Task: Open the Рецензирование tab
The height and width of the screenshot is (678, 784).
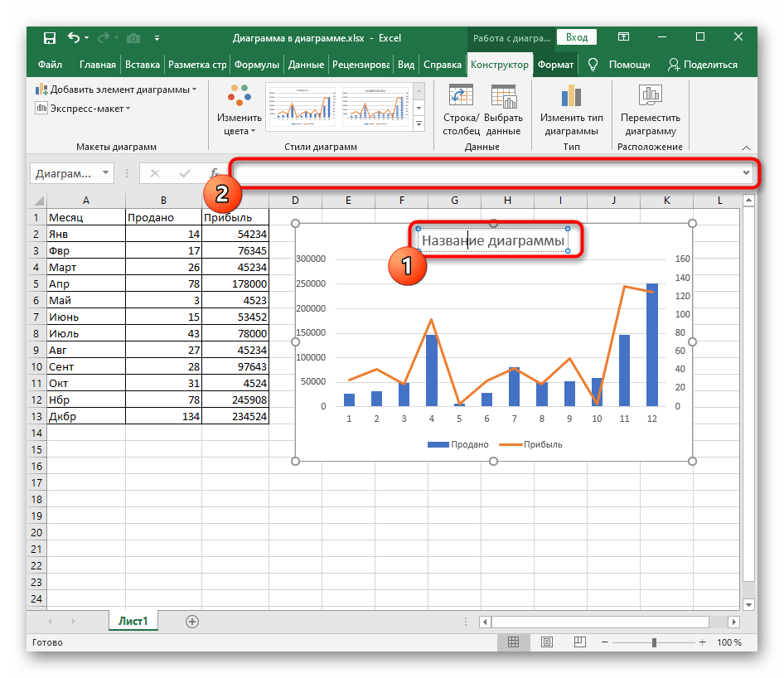Action: (361, 65)
